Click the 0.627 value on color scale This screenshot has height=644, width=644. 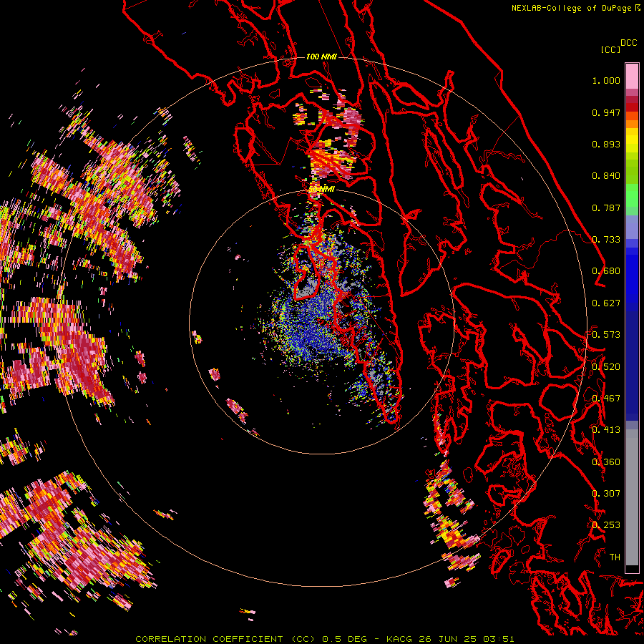[x=606, y=303]
